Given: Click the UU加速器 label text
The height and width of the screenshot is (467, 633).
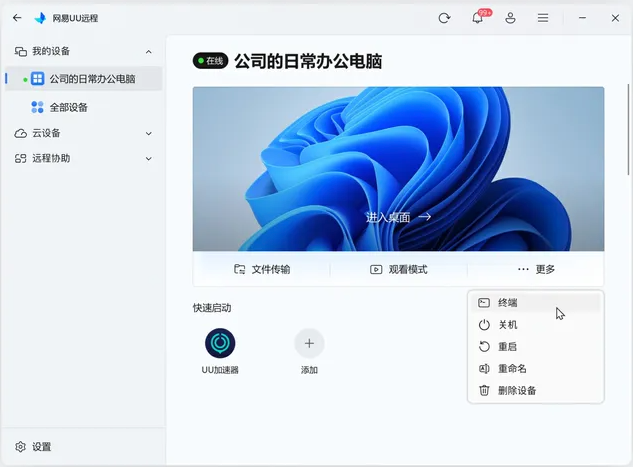Looking at the screenshot, I should click(x=220, y=370).
